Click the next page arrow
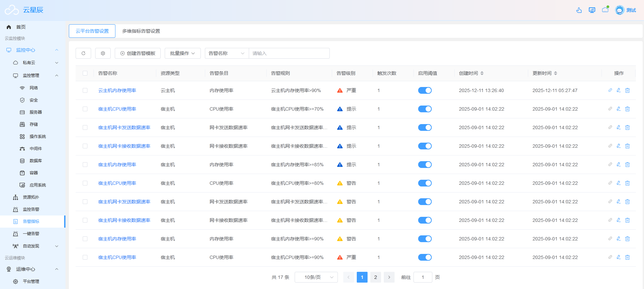This screenshot has height=289, width=644. (389, 277)
